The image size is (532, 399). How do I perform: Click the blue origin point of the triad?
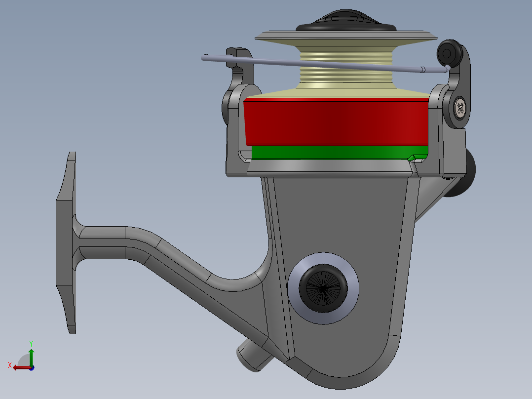pos(31,367)
